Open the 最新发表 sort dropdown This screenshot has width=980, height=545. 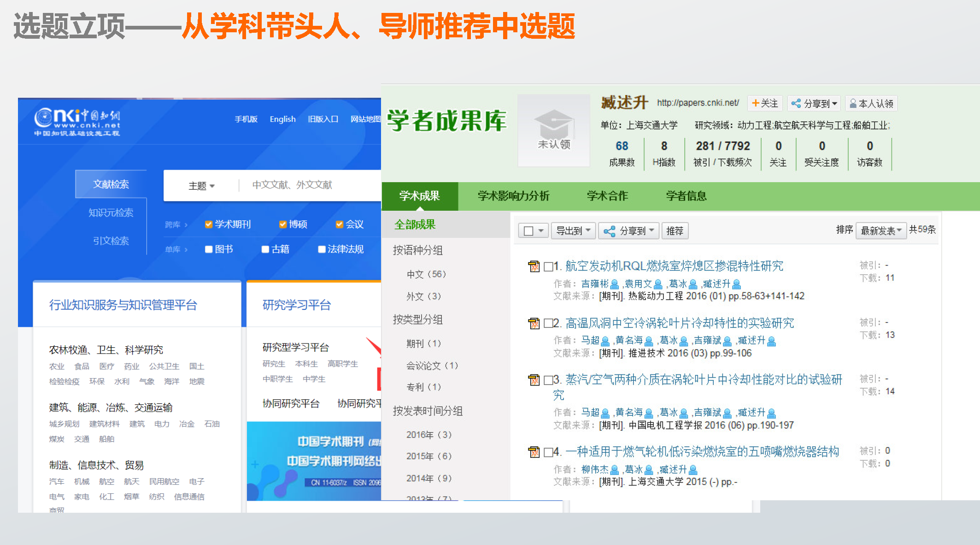[x=880, y=231]
